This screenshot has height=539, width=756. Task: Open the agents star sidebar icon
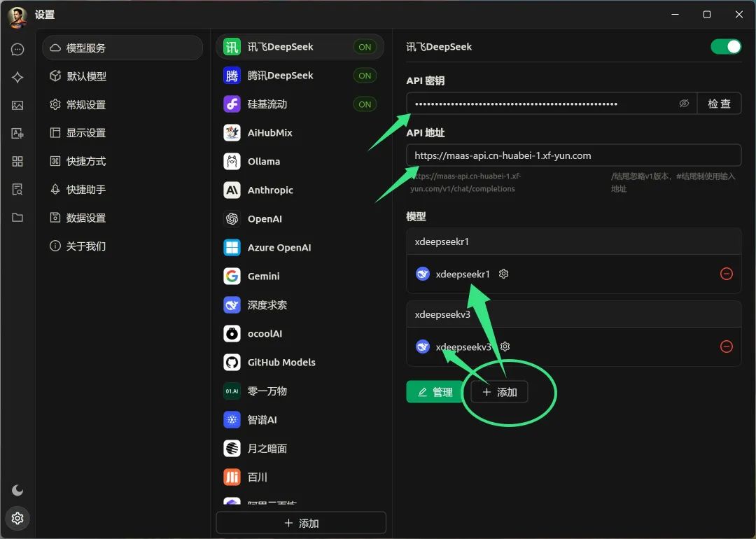[x=17, y=78]
